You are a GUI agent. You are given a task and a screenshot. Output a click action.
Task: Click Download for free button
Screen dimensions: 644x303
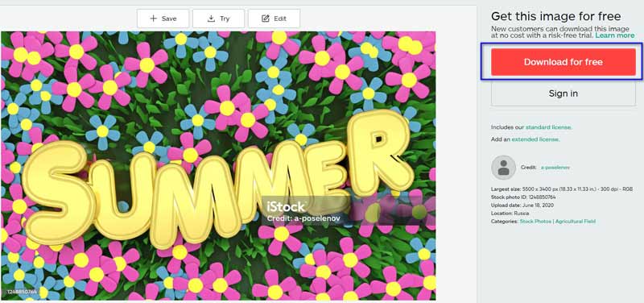[x=563, y=62]
